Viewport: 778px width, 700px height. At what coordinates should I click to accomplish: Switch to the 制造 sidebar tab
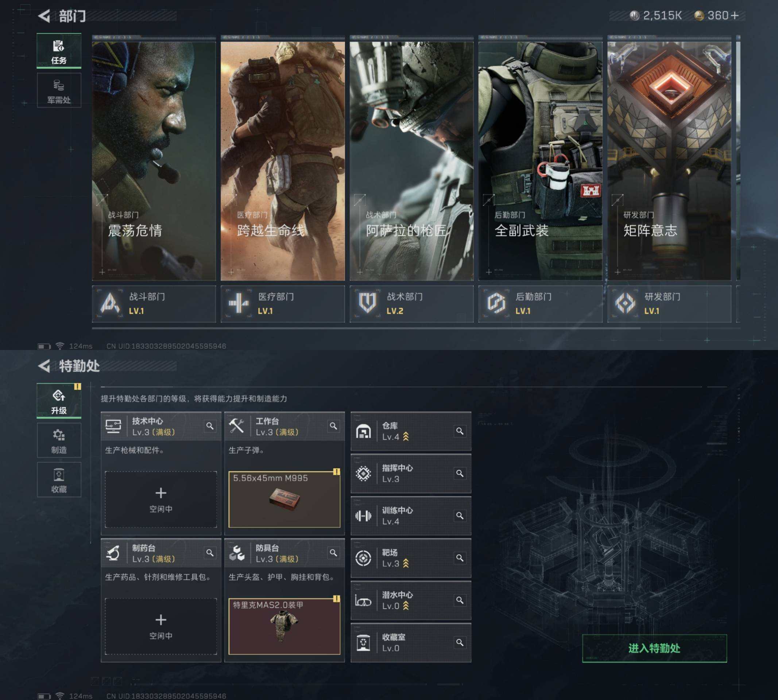59,440
